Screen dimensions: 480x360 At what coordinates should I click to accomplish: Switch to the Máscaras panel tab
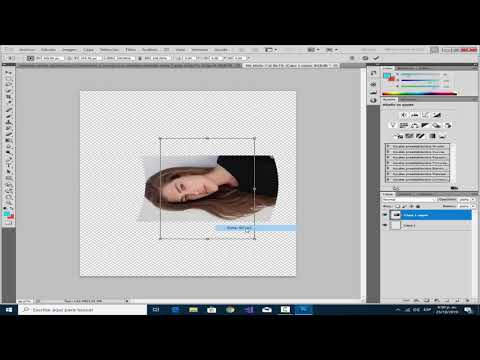pos(407,99)
